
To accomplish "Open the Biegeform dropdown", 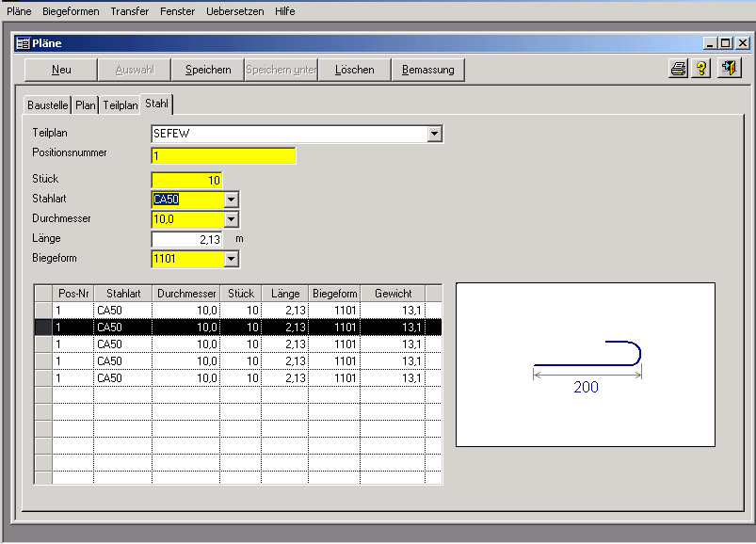I will [x=231, y=259].
